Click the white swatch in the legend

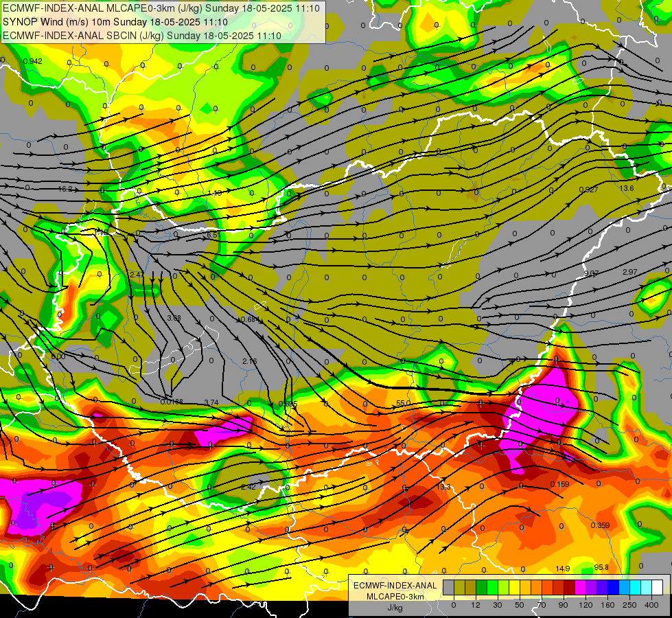657,587
